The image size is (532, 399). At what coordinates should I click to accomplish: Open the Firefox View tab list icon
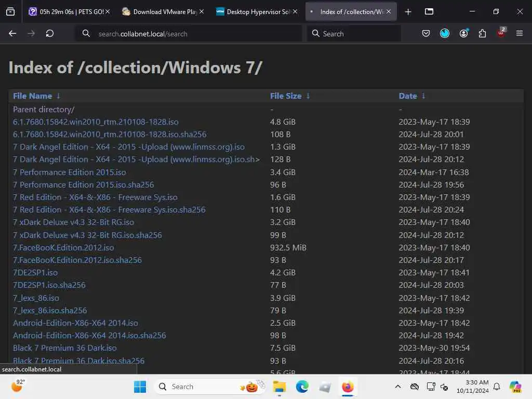pos(10,11)
